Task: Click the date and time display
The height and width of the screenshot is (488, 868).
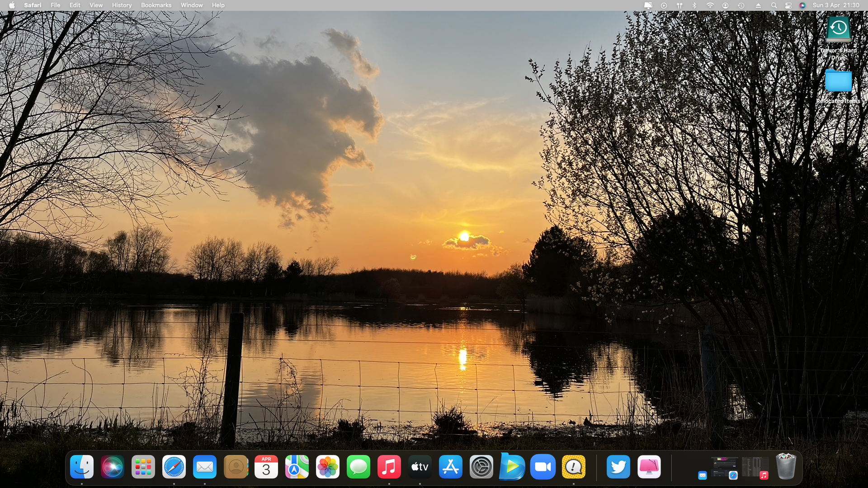Action: coord(836,5)
